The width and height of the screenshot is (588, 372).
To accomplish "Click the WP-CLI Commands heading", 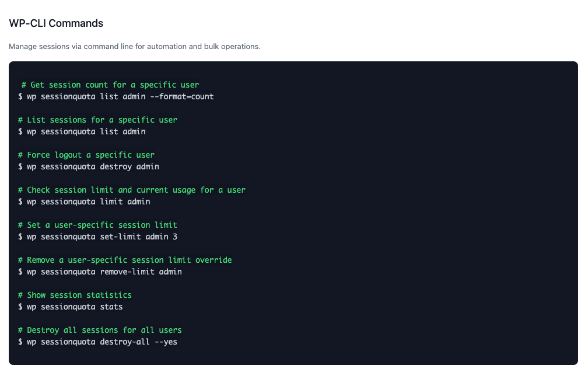I will (56, 23).
